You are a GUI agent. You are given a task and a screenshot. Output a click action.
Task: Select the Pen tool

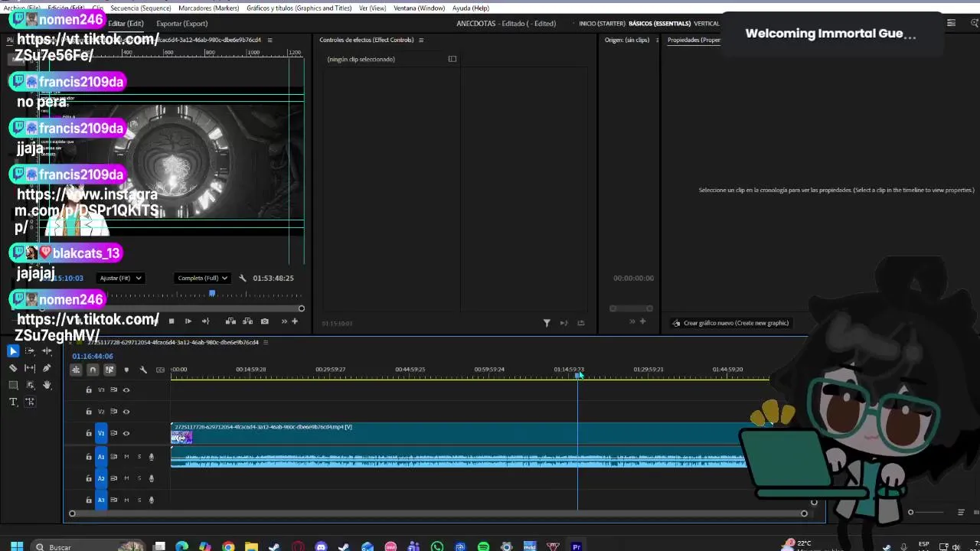[47, 368]
